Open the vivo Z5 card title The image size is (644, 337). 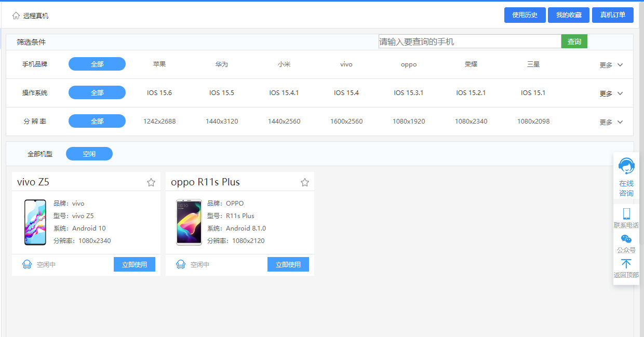click(x=33, y=182)
